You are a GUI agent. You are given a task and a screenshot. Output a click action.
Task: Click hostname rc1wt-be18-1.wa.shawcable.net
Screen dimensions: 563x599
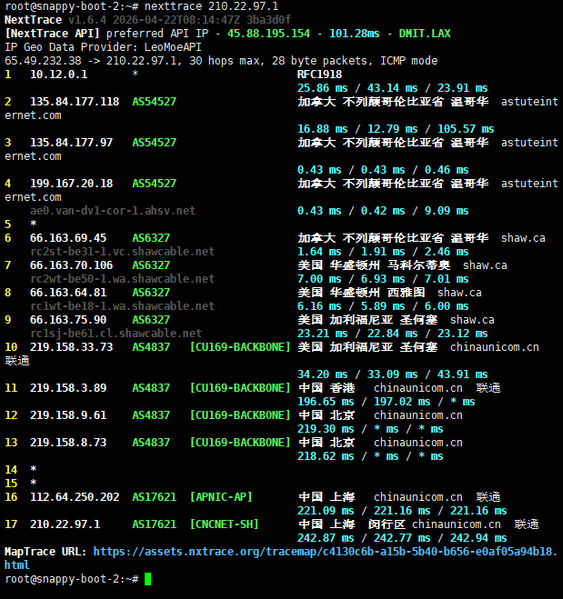pyautogui.click(x=122, y=306)
